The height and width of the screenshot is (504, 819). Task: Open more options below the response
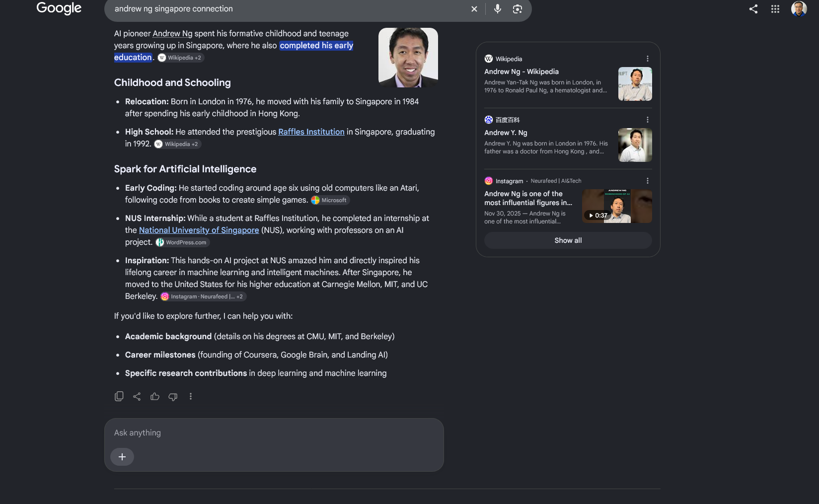coord(191,396)
